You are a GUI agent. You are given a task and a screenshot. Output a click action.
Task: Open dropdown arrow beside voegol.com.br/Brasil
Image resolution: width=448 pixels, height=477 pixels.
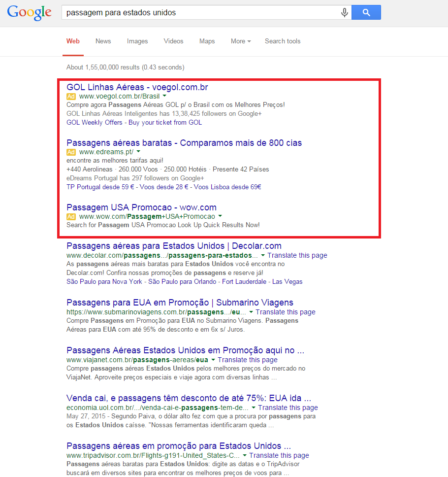click(164, 96)
